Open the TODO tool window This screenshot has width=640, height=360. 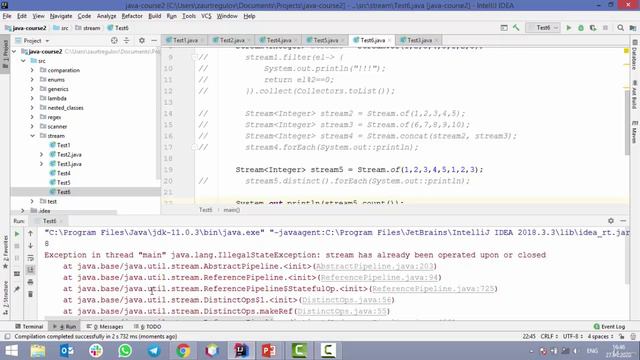(x=148, y=327)
